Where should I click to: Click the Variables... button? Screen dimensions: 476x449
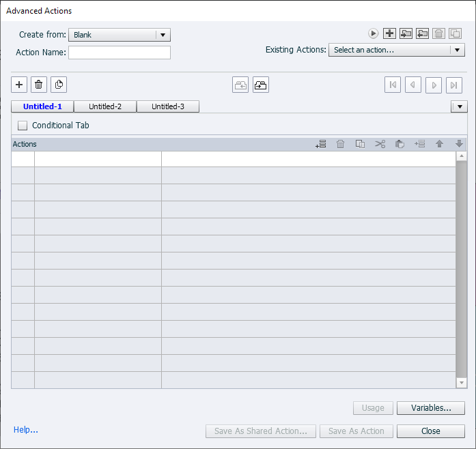click(431, 408)
